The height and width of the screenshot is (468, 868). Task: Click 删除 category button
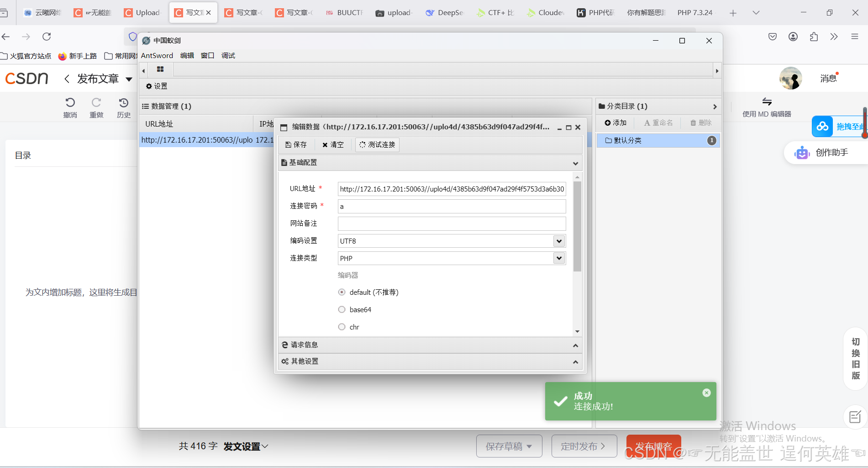coord(701,123)
